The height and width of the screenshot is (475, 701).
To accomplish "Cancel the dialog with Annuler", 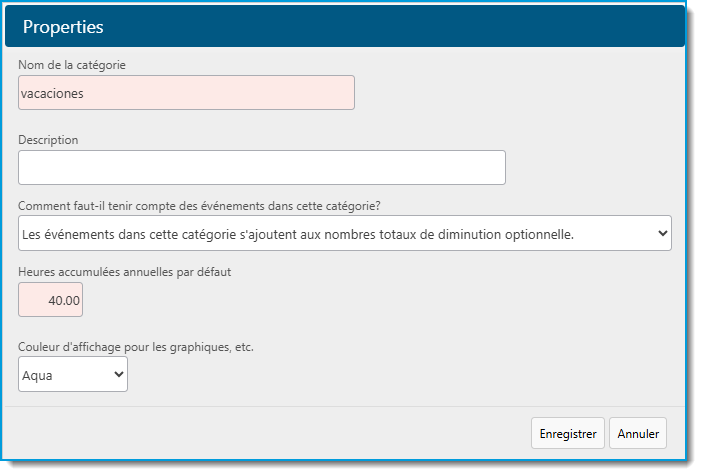I will click(638, 433).
